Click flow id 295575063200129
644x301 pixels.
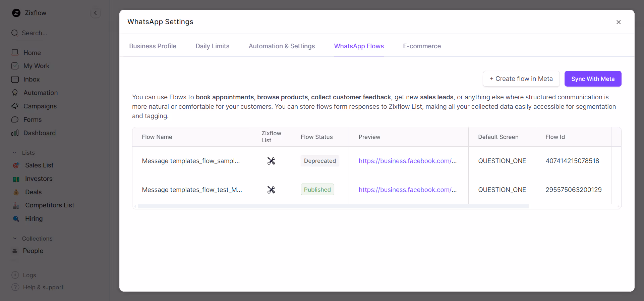click(574, 190)
